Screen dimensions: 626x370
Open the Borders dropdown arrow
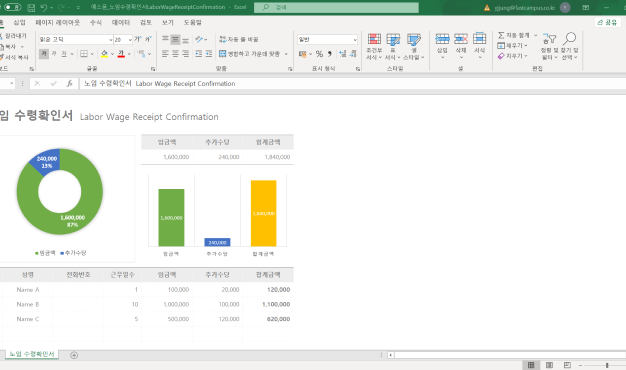coord(92,54)
